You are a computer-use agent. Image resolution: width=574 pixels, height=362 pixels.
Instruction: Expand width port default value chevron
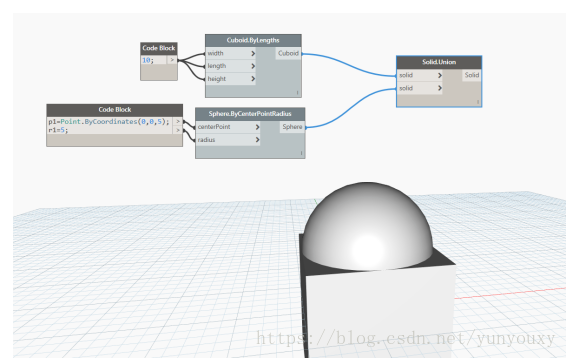tap(253, 53)
